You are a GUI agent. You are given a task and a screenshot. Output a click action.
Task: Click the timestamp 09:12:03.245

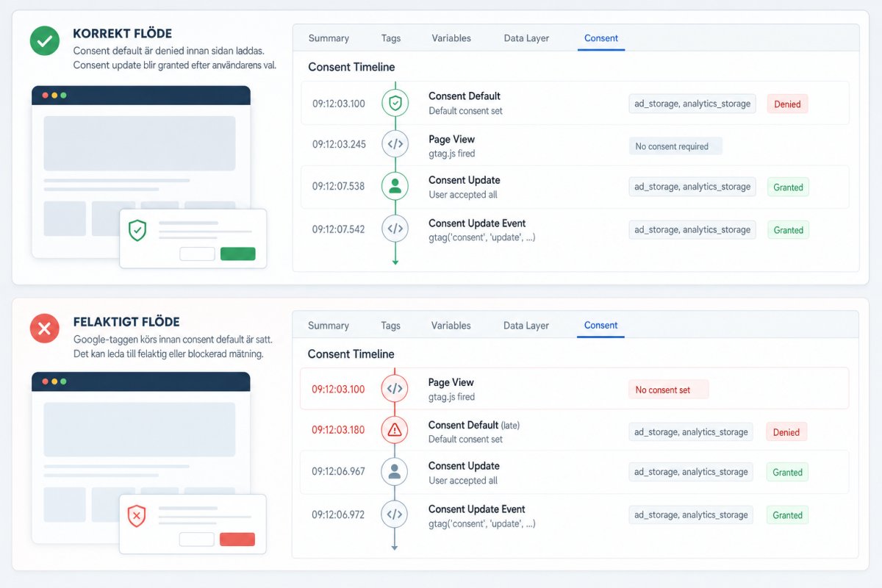point(339,144)
